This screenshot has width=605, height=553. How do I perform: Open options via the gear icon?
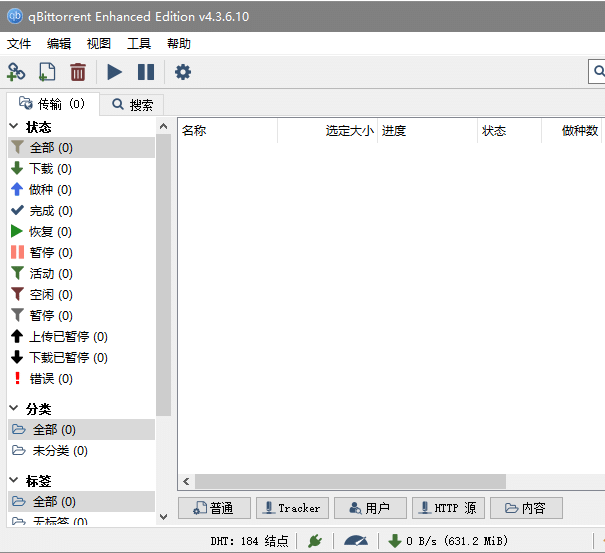(x=183, y=72)
